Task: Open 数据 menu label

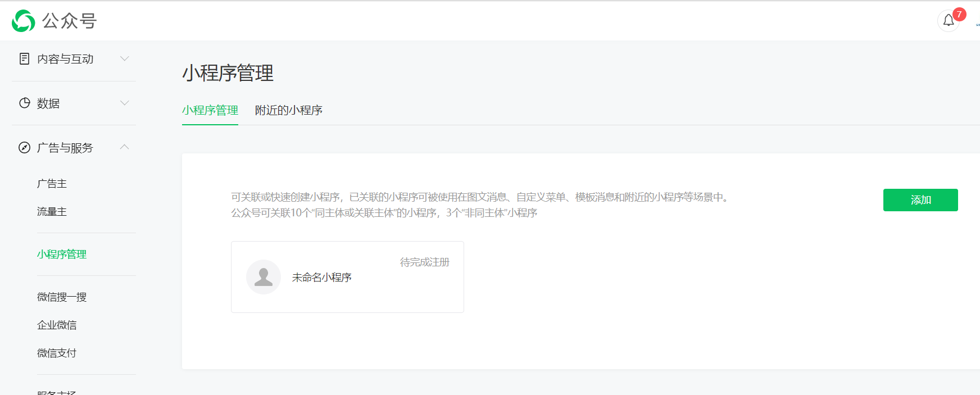Action: click(48, 103)
